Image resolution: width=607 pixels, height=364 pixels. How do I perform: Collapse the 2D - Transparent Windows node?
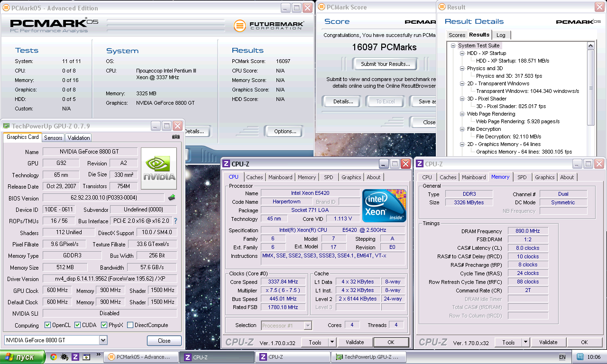[x=462, y=83]
